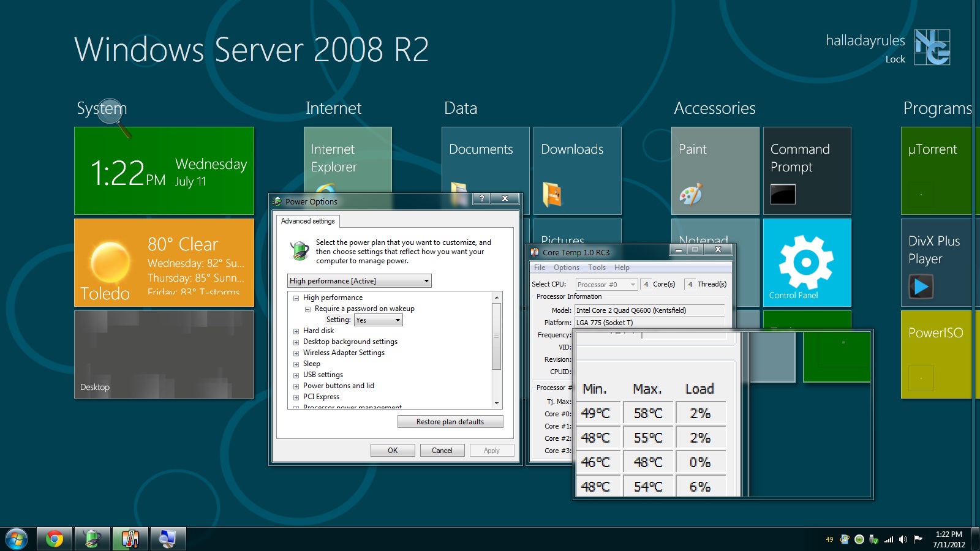Switch to Core Temp in the taskbar
Viewport: 980px width, 551px height.
[130, 539]
